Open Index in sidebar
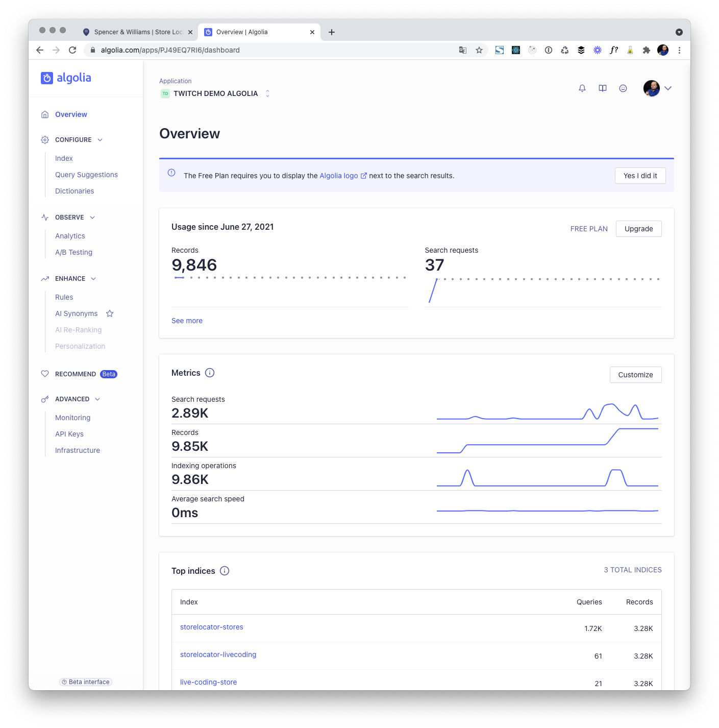This screenshot has height=728, width=719. [x=64, y=158]
